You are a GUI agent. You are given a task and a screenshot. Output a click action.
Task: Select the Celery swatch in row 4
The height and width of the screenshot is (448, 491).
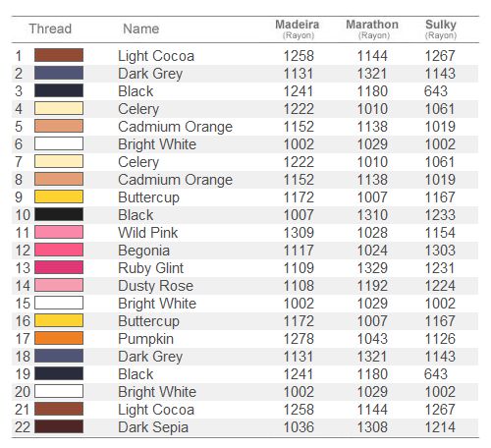pos(59,108)
